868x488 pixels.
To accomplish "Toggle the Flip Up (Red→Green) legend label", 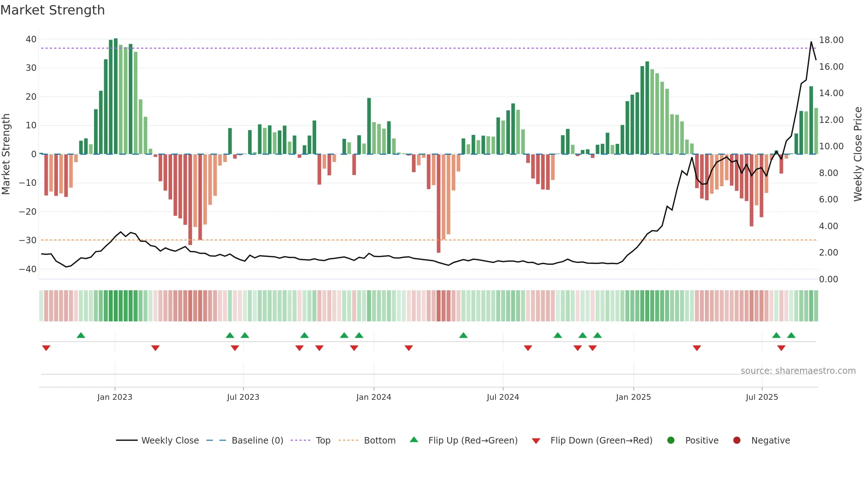I will (x=473, y=441).
